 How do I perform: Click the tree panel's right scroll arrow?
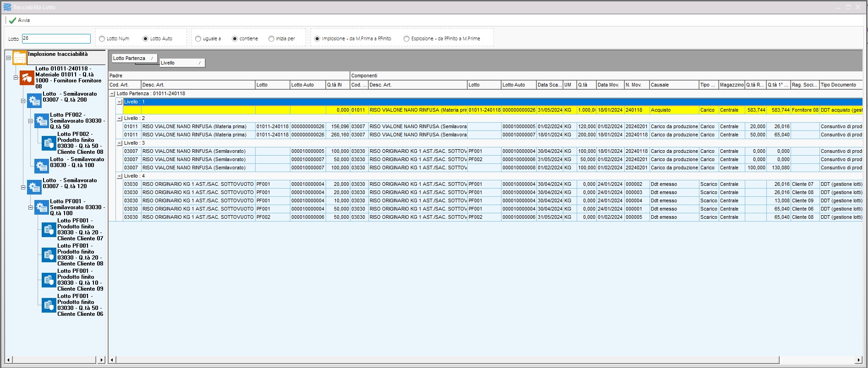coord(101,360)
